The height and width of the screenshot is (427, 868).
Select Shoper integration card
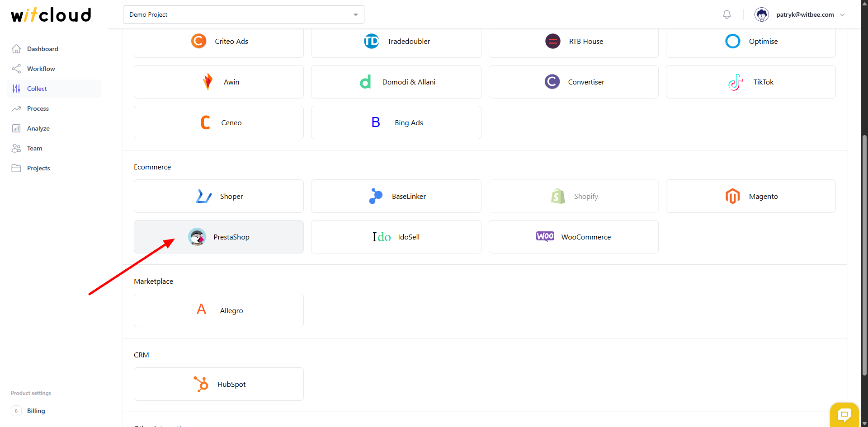click(x=219, y=196)
